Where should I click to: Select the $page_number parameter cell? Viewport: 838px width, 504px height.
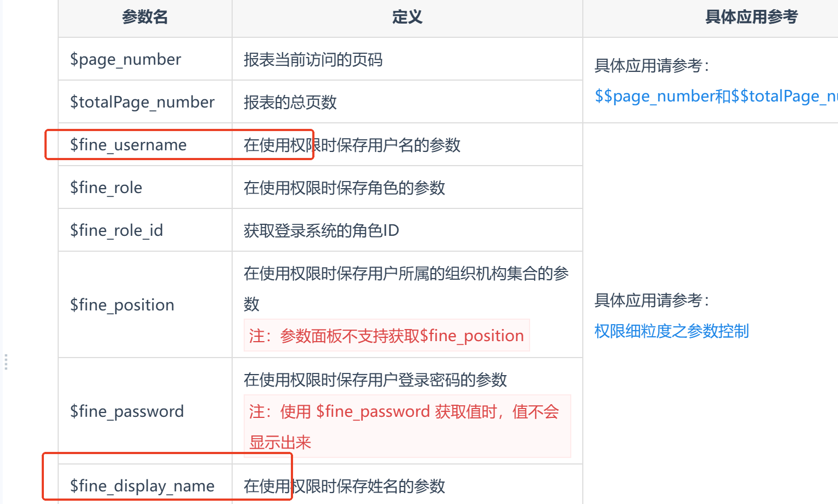(126, 59)
